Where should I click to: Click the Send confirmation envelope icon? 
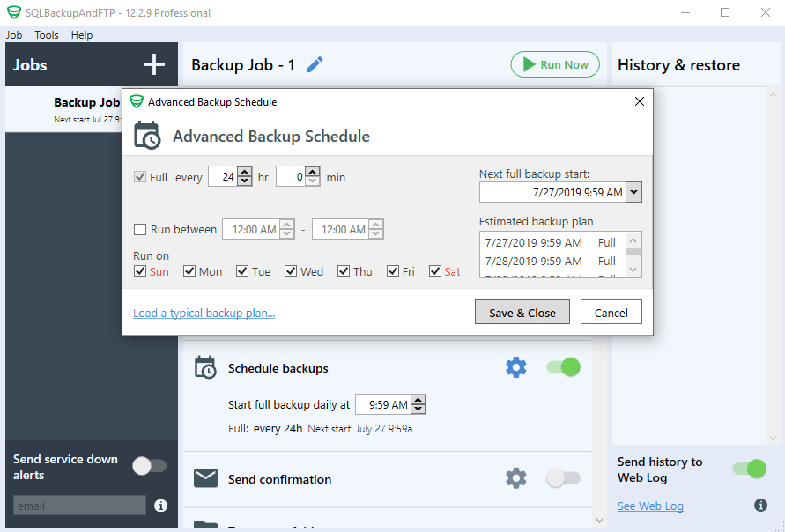[205, 478]
